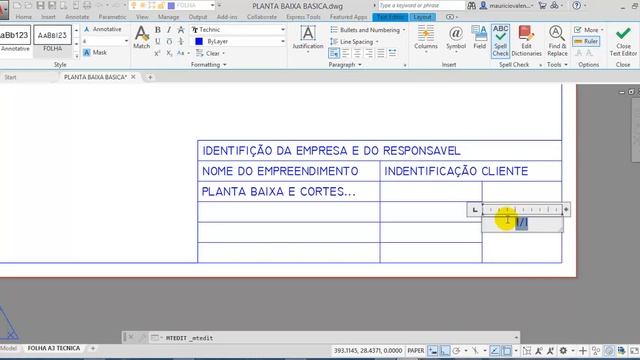This screenshot has height=360, width=640.
Task: Expand the Tools panel
Action: (557, 64)
